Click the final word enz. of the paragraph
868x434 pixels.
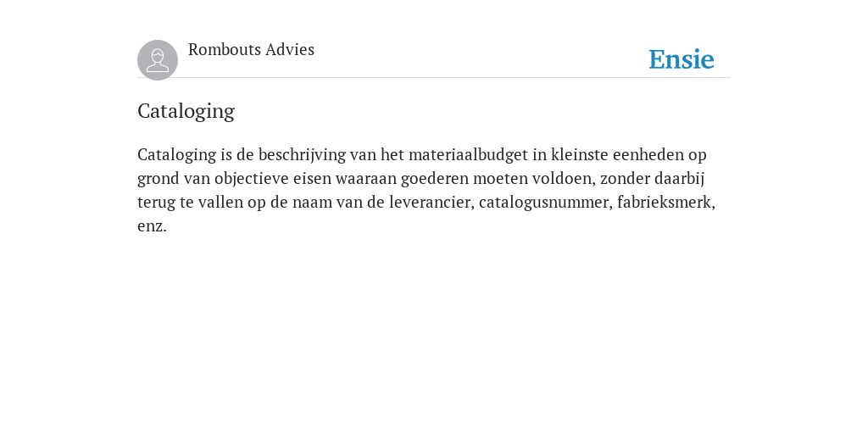[x=152, y=226]
